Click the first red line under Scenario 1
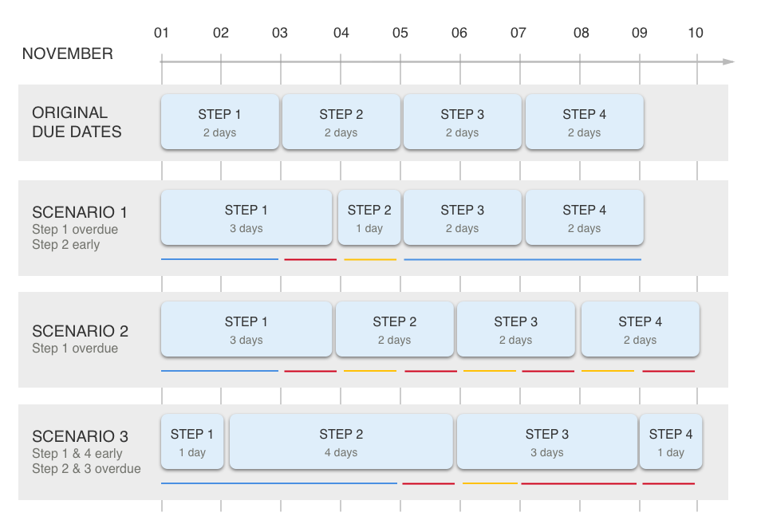The width and height of the screenshot is (757, 532). 310,260
